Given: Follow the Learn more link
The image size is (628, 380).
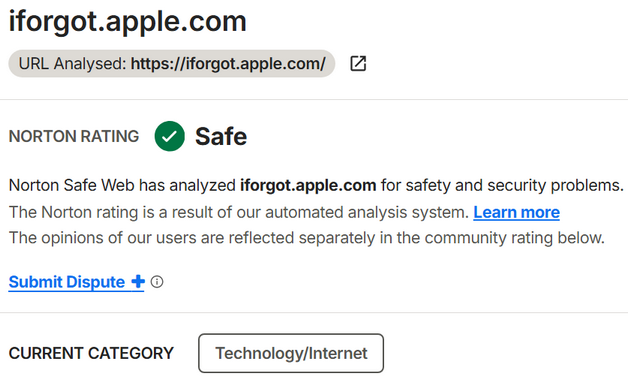Looking at the screenshot, I should (x=516, y=212).
